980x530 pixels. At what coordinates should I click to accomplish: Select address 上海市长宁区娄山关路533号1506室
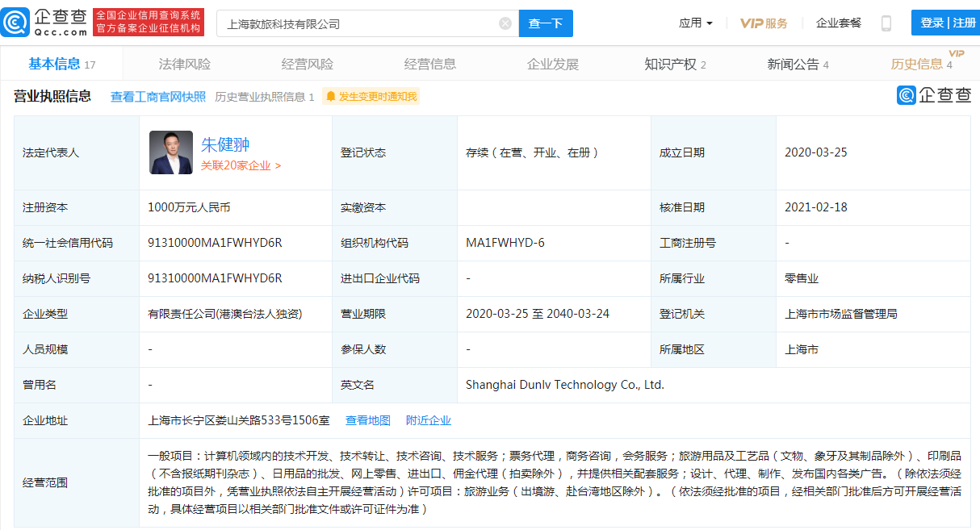tap(239, 420)
